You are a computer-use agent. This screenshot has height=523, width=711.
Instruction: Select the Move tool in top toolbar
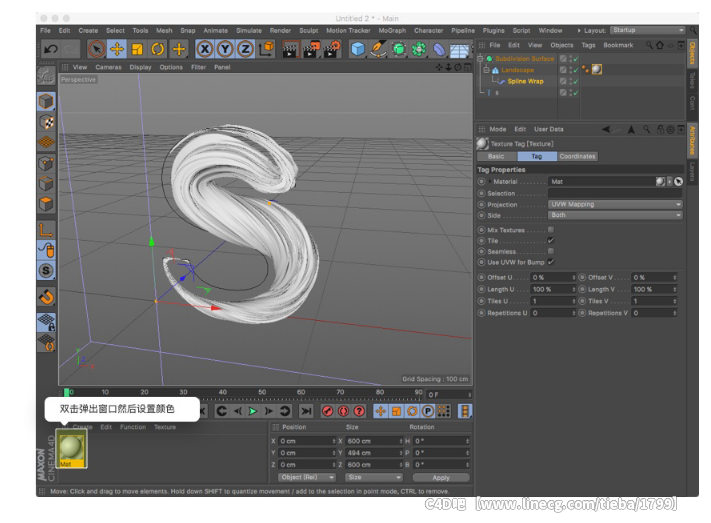click(x=116, y=48)
